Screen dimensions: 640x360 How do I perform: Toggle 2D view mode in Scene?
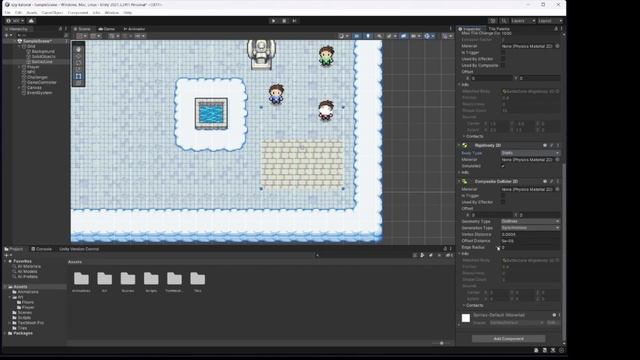pos(357,36)
